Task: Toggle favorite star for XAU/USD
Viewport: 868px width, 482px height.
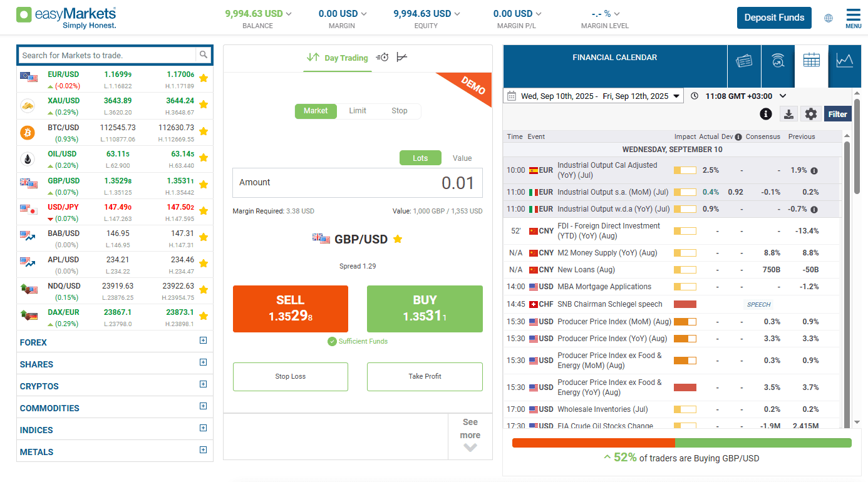Action: point(204,105)
